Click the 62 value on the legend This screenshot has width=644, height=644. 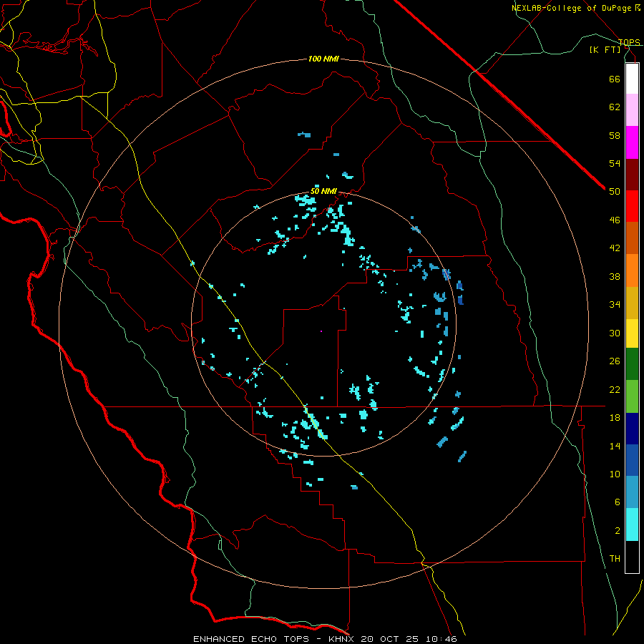click(615, 107)
